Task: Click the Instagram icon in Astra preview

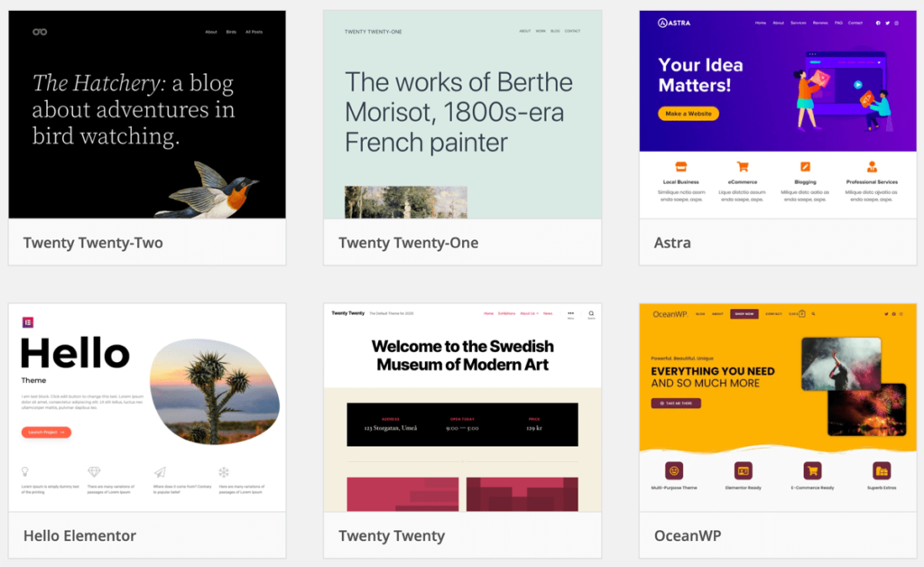Action: 896,23
